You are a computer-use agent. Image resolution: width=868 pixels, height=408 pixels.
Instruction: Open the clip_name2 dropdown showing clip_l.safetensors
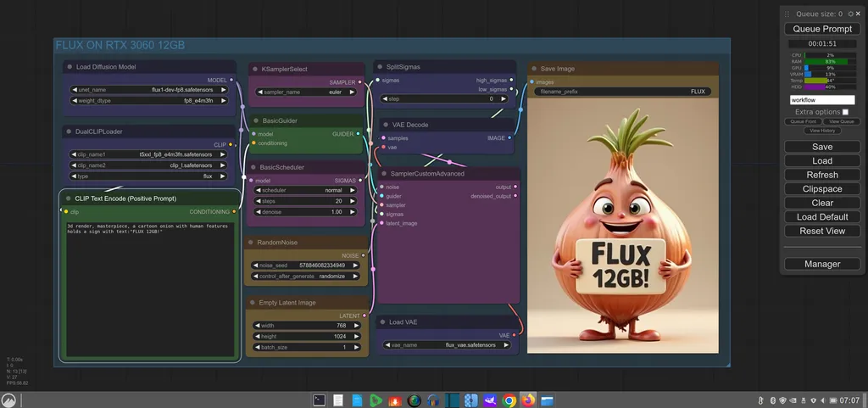149,165
